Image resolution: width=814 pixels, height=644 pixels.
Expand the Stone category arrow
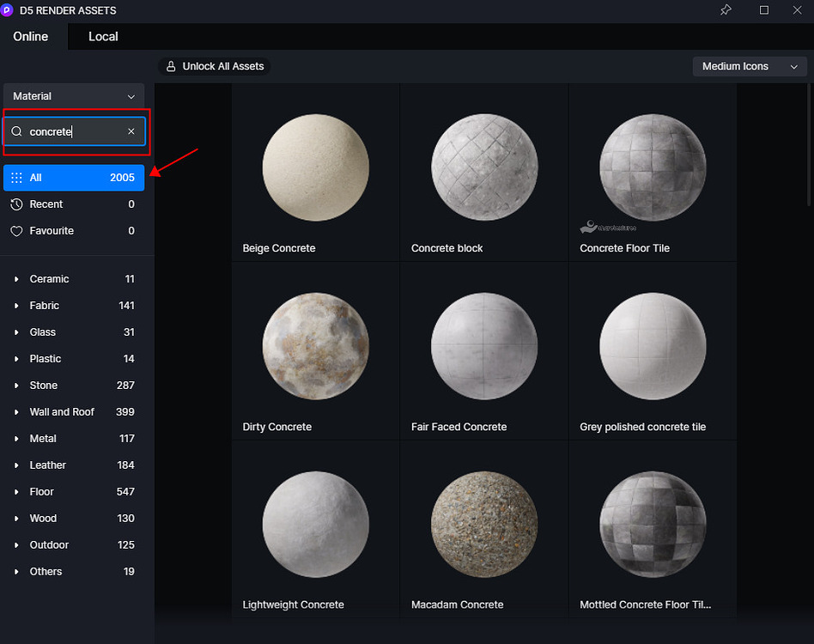coord(16,386)
